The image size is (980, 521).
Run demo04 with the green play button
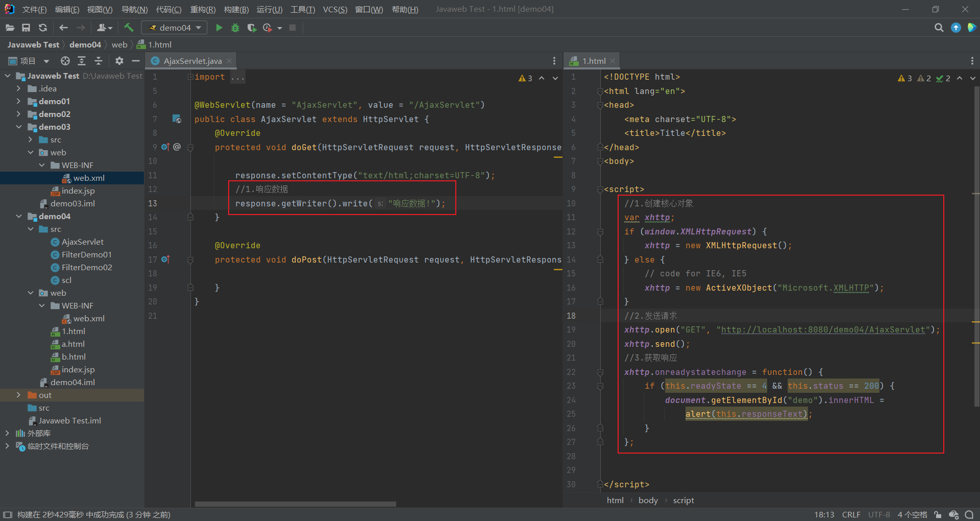pyautogui.click(x=219, y=28)
